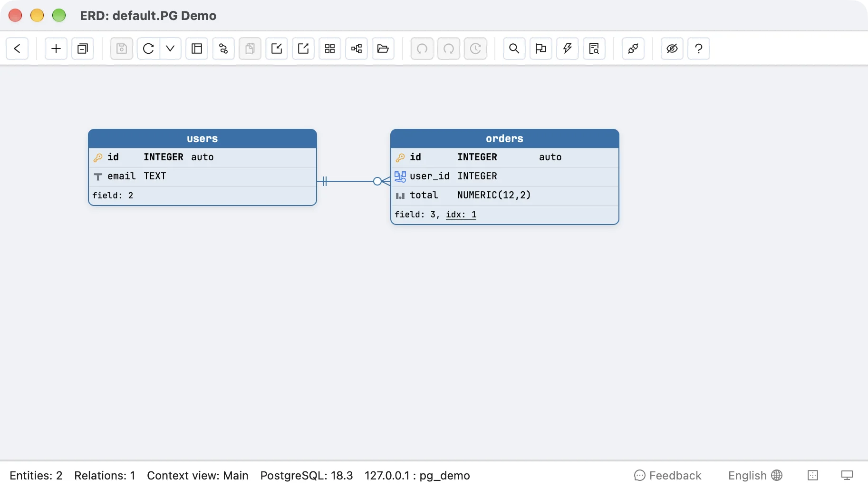Click 'field: 2' footer in users table
Image resolution: width=868 pixels, height=489 pixels.
click(x=113, y=196)
